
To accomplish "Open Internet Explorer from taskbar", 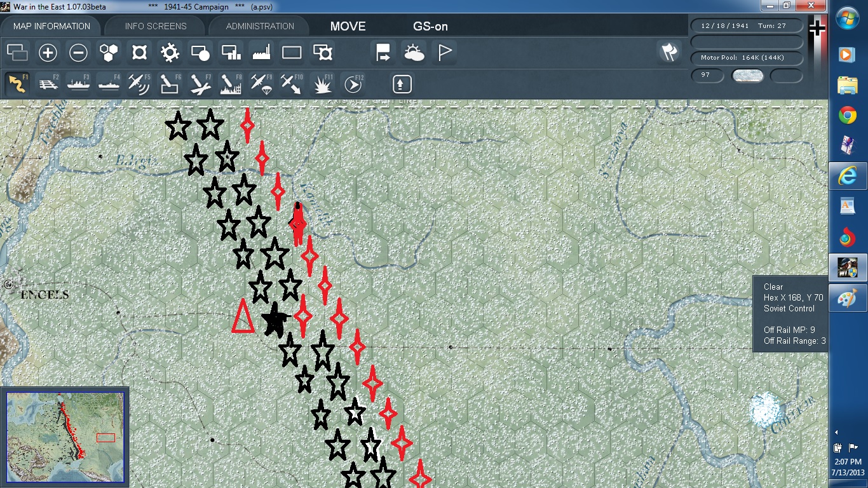I will (x=848, y=176).
